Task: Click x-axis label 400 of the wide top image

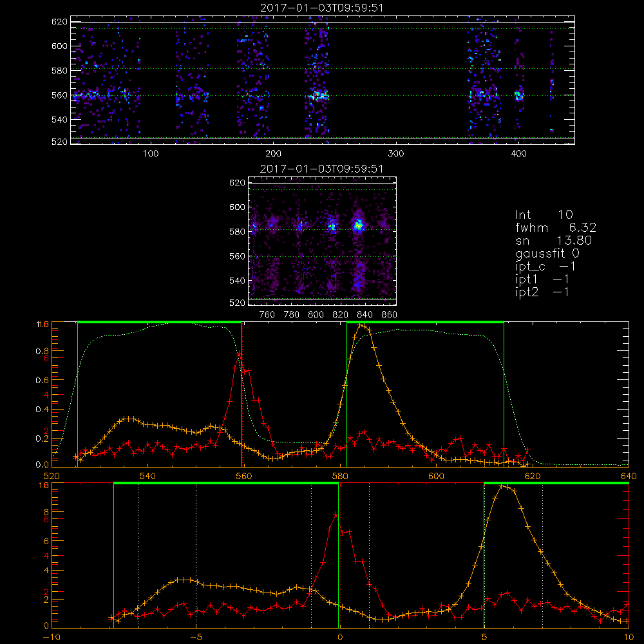Action: point(518,154)
